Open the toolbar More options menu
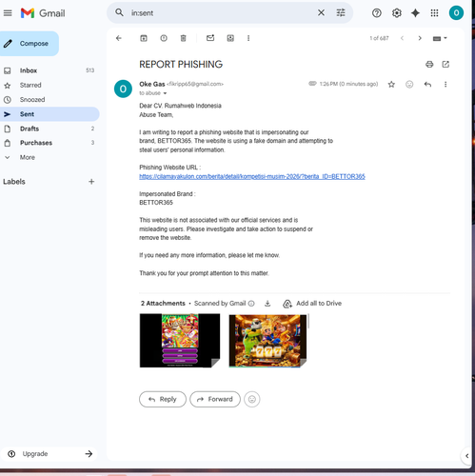475x476 pixels. [x=248, y=38]
